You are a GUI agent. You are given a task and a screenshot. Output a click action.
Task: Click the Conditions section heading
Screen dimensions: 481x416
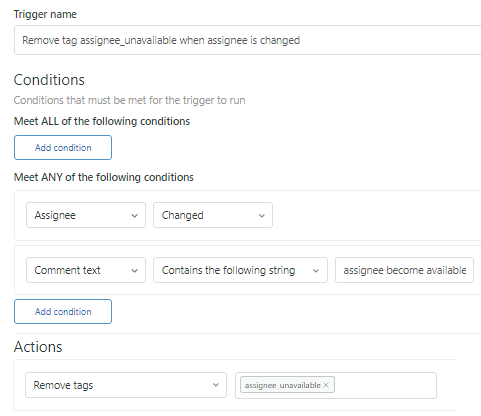(x=49, y=80)
